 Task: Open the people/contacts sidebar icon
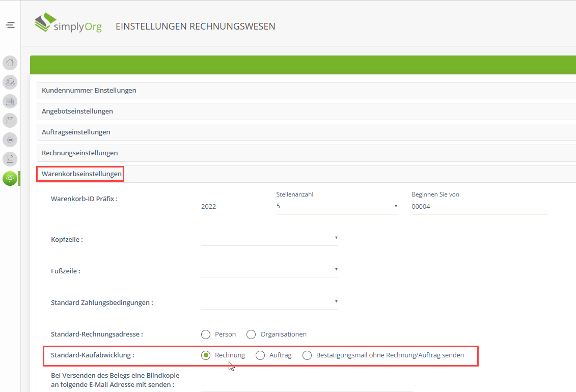10,81
